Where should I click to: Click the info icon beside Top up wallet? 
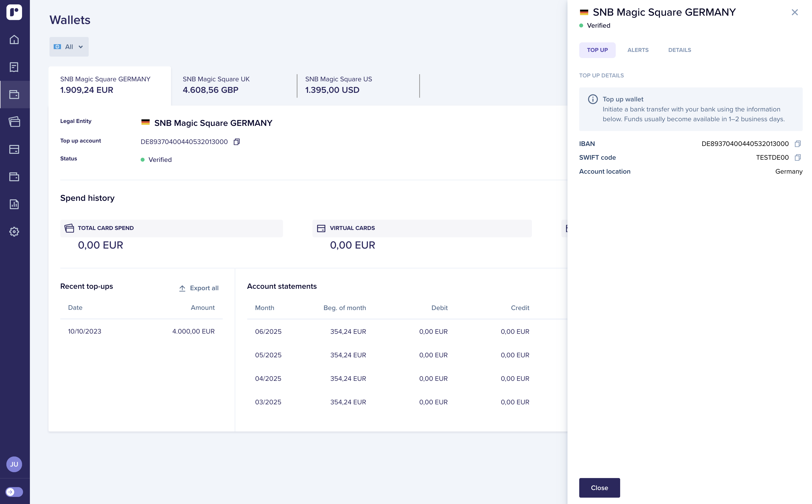[x=592, y=99]
